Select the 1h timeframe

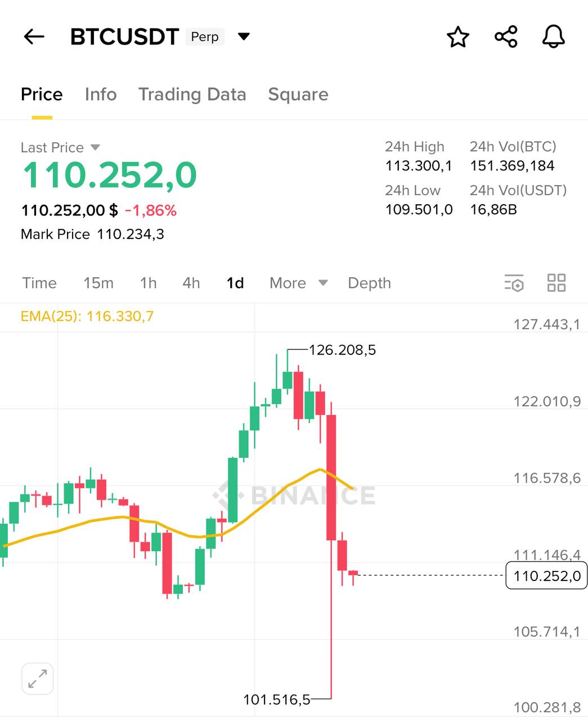click(x=148, y=283)
